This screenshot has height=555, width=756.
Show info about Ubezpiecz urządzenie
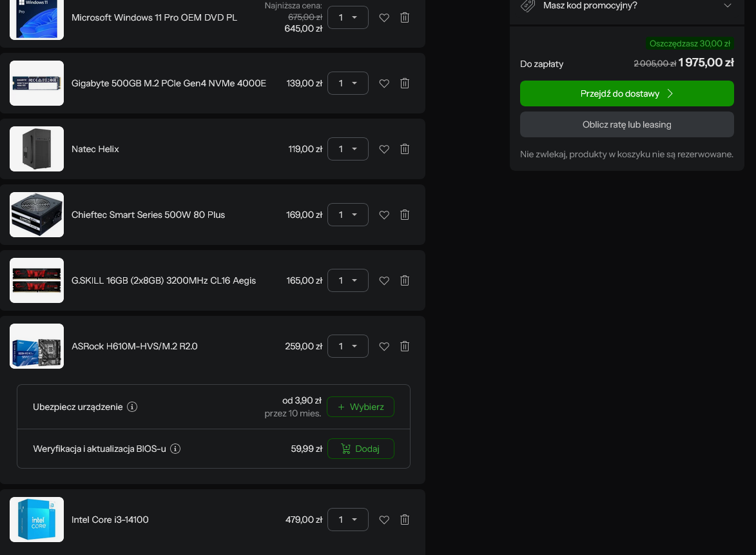132,407
